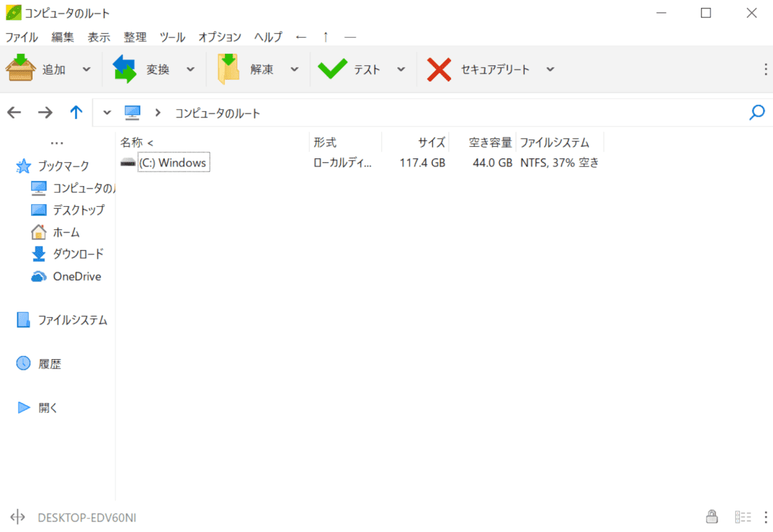
Task: Open the 表示 menu
Action: click(99, 37)
